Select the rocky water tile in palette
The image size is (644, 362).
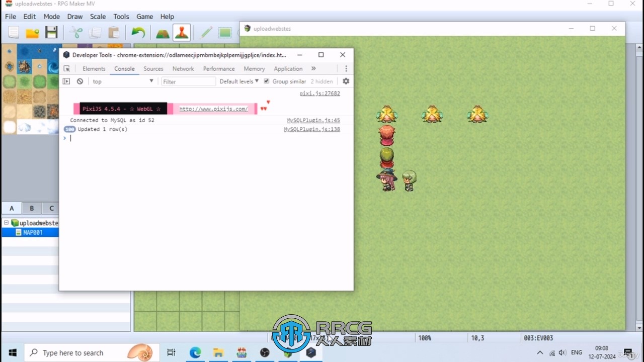(x=24, y=66)
